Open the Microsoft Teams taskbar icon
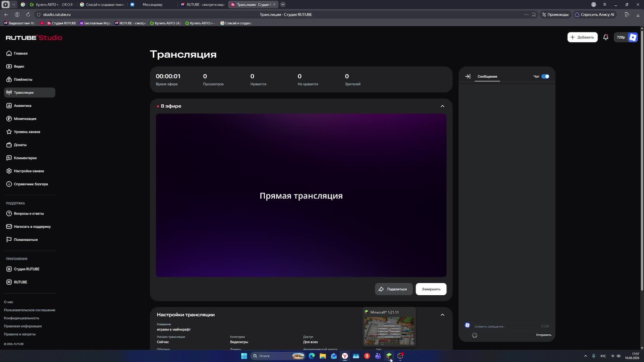The height and width of the screenshot is (362, 644). point(378,356)
